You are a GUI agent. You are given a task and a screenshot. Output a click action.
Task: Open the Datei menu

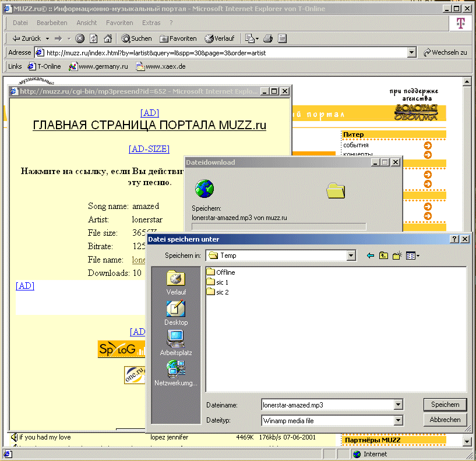point(20,23)
